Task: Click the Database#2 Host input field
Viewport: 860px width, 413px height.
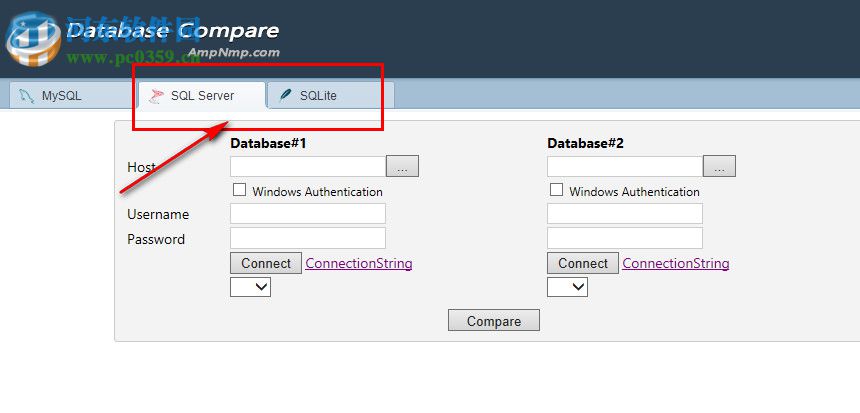Action: tap(625, 167)
